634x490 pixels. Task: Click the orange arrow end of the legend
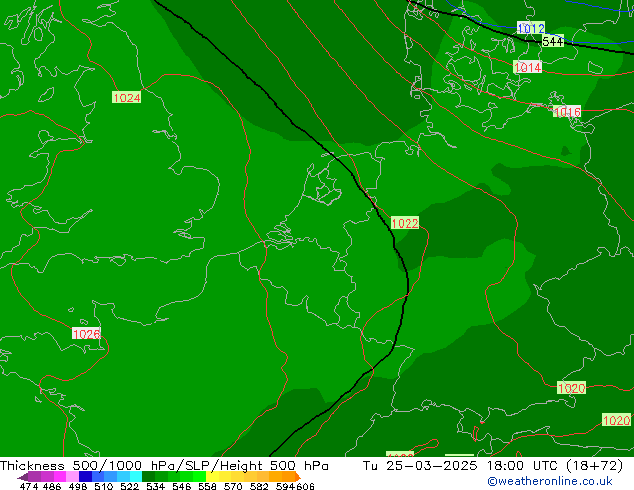[298, 476]
